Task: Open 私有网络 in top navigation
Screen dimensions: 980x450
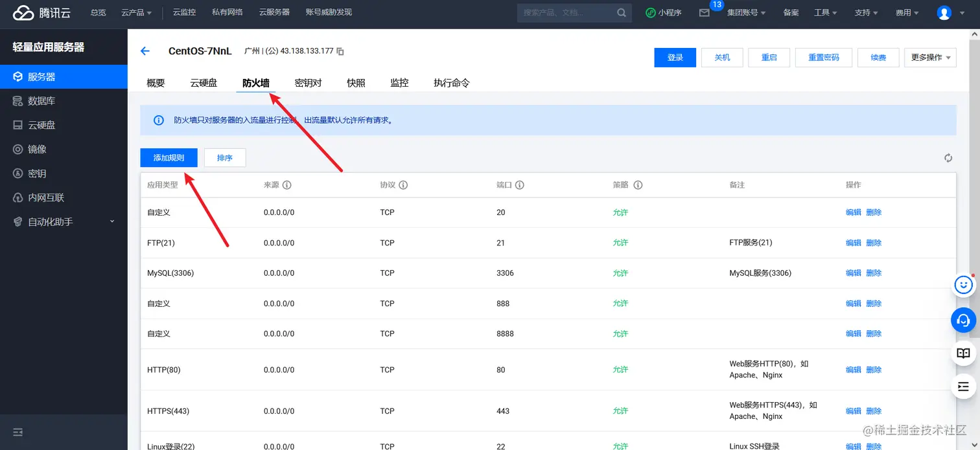Action: click(227, 12)
